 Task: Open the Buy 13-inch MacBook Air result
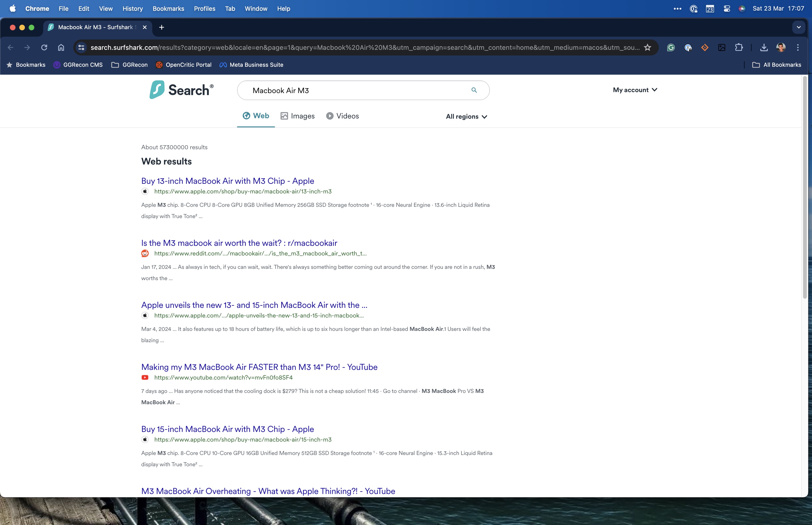(x=228, y=181)
